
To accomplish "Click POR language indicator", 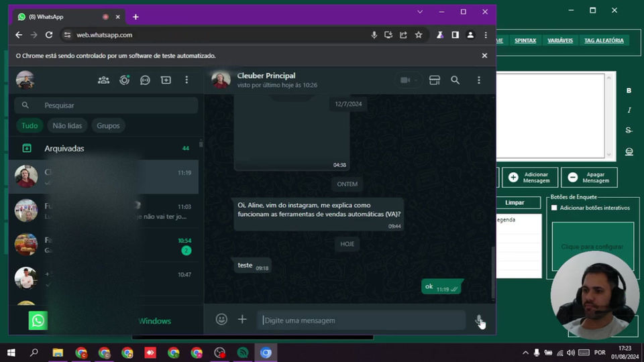I will 600,353.
